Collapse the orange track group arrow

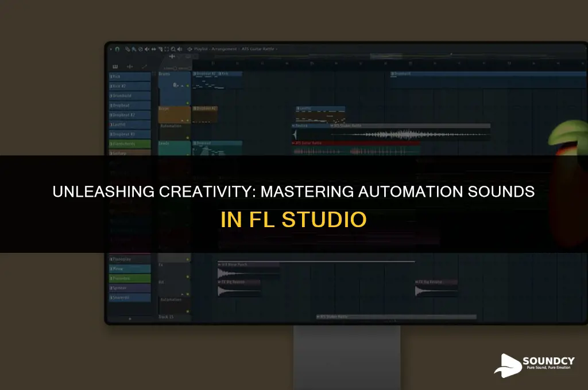(183, 120)
